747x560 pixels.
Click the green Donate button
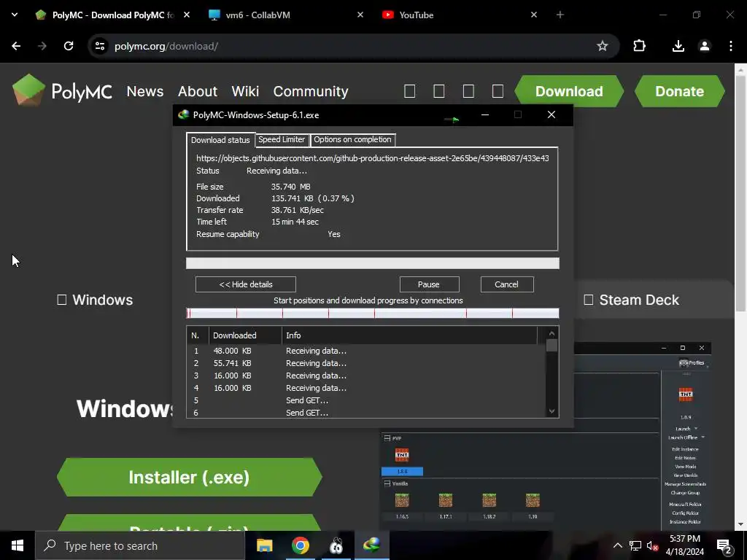click(679, 91)
